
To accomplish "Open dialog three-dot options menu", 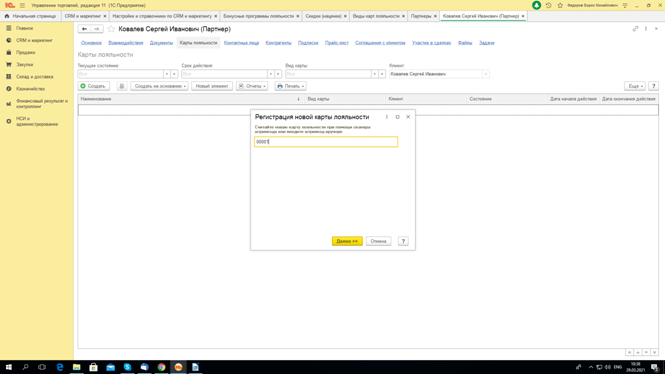I will click(387, 117).
